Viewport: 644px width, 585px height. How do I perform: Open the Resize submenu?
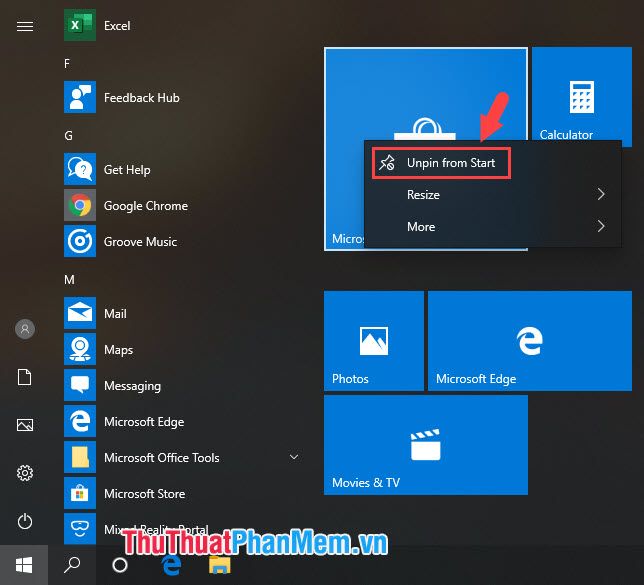click(x=493, y=194)
